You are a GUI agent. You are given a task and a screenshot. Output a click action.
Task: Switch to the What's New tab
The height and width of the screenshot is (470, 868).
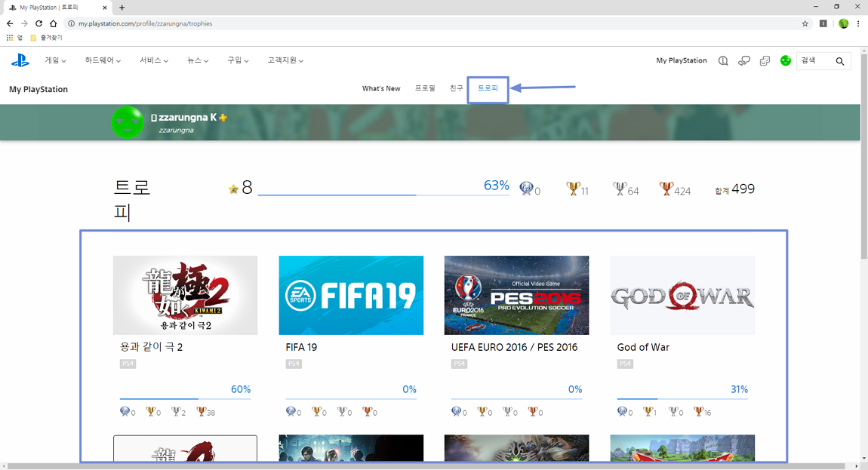pyautogui.click(x=381, y=88)
